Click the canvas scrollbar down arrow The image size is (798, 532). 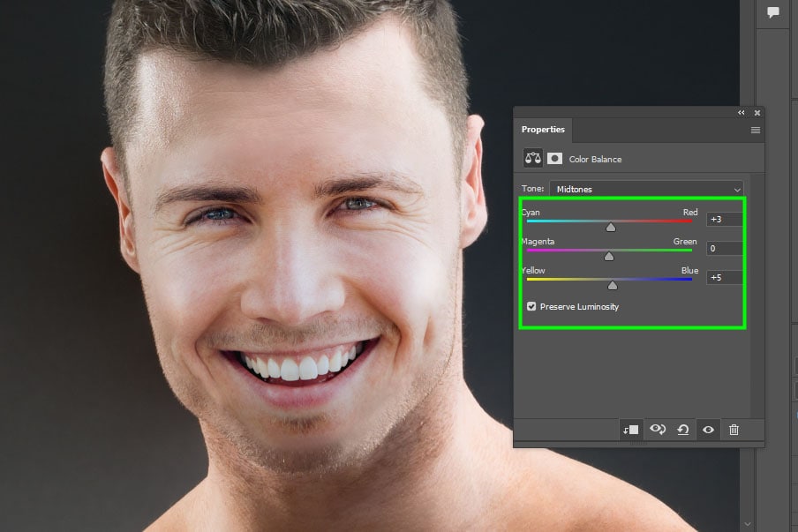point(747,524)
